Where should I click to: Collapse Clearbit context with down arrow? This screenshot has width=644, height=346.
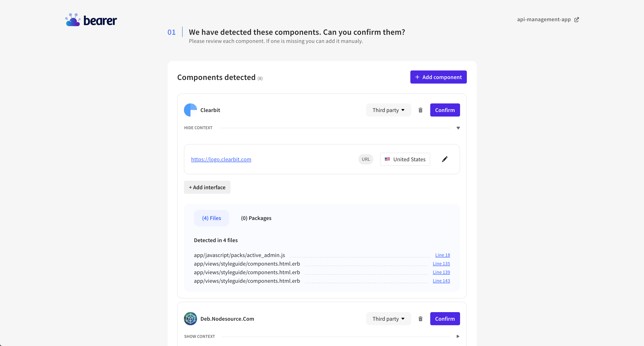(x=458, y=128)
